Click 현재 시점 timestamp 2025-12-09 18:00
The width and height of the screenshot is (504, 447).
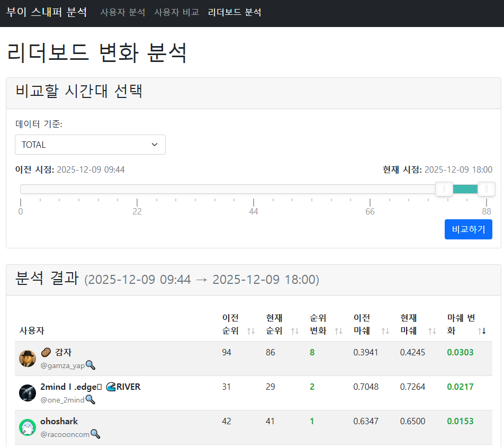click(x=458, y=169)
